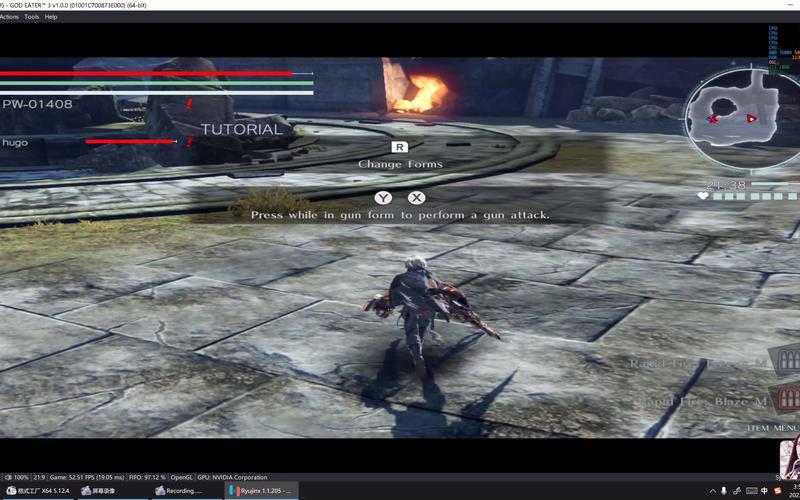
Task: Click the mission timer 21:38
Action: (x=726, y=185)
